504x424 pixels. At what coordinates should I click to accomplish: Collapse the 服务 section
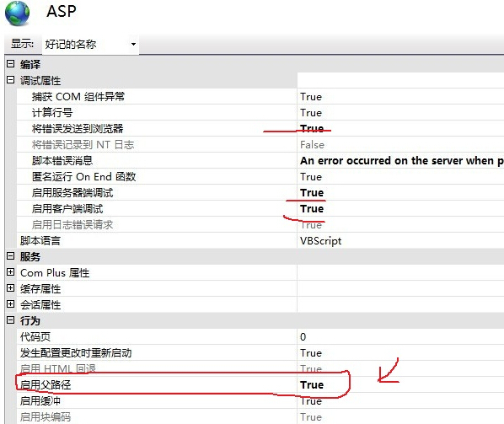pyautogui.click(x=11, y=256)
